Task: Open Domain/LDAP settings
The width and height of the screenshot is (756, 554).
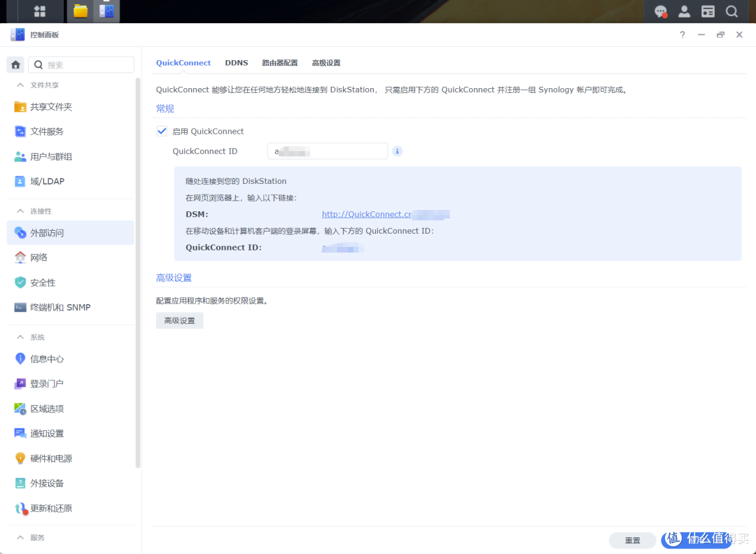Action: tap(71, 181)
